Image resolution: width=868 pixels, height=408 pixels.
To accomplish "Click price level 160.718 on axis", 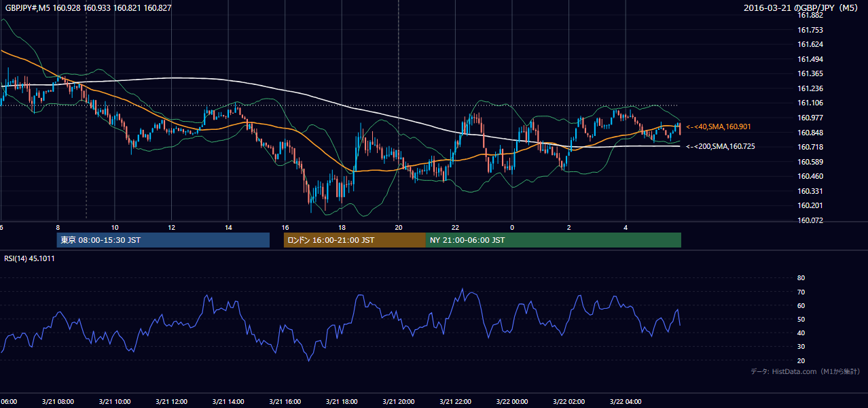I will (x=810, y=148).
